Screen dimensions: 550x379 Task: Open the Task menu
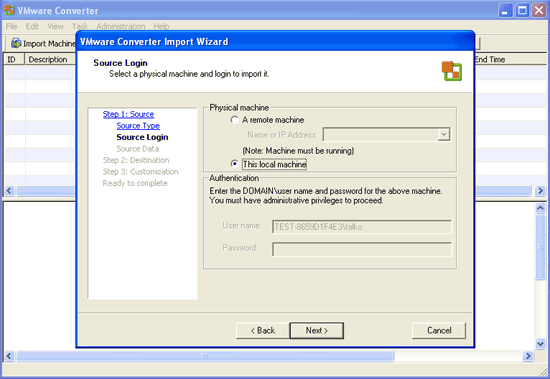click(80, 26)
